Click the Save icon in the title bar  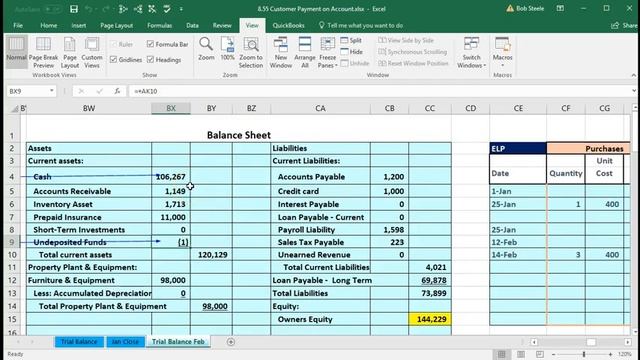coord(74,9)
